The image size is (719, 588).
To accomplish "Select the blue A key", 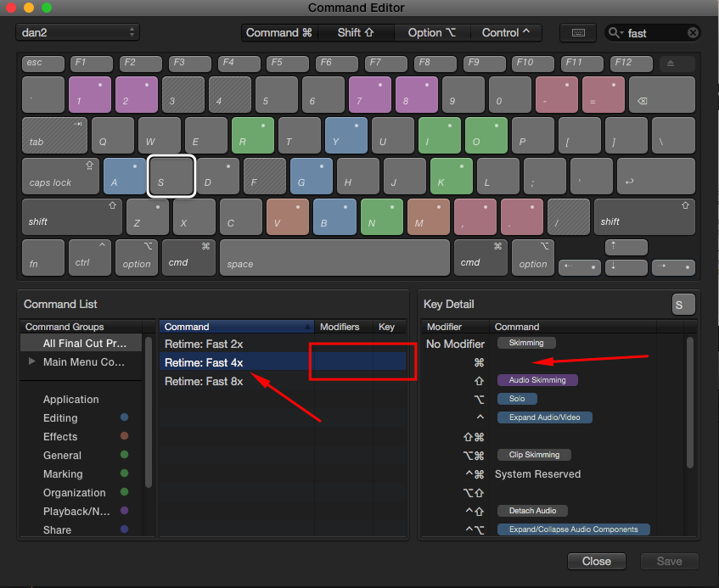I will click(x=125, y=176).
